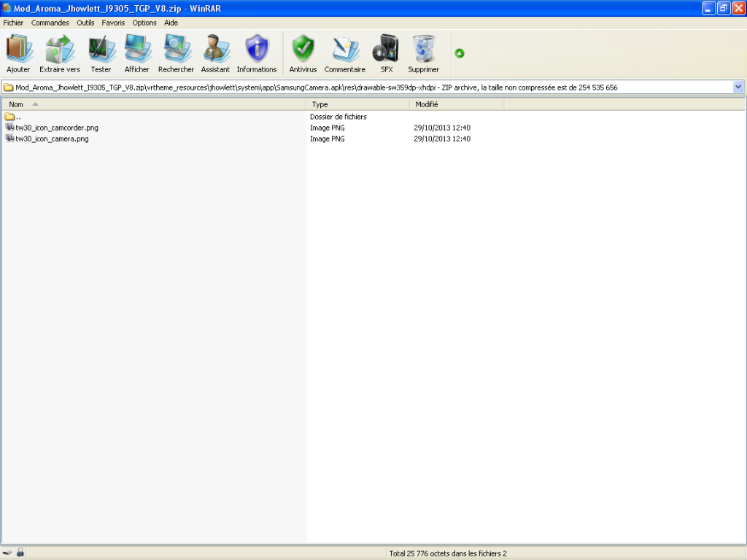Minimize the WinRAR window
747x560 pixels.
point(708,8)
